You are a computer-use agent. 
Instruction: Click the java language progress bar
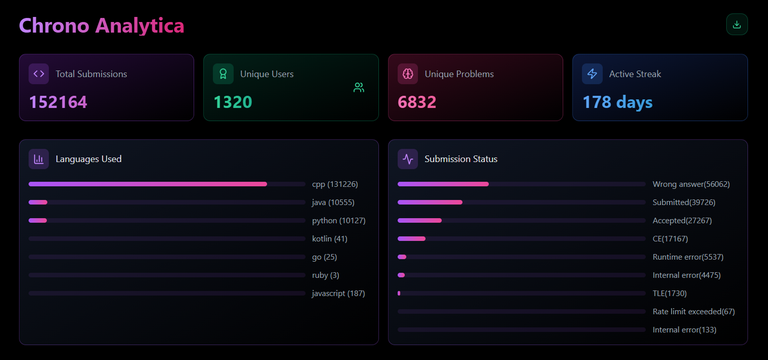[x=167, y=202]
